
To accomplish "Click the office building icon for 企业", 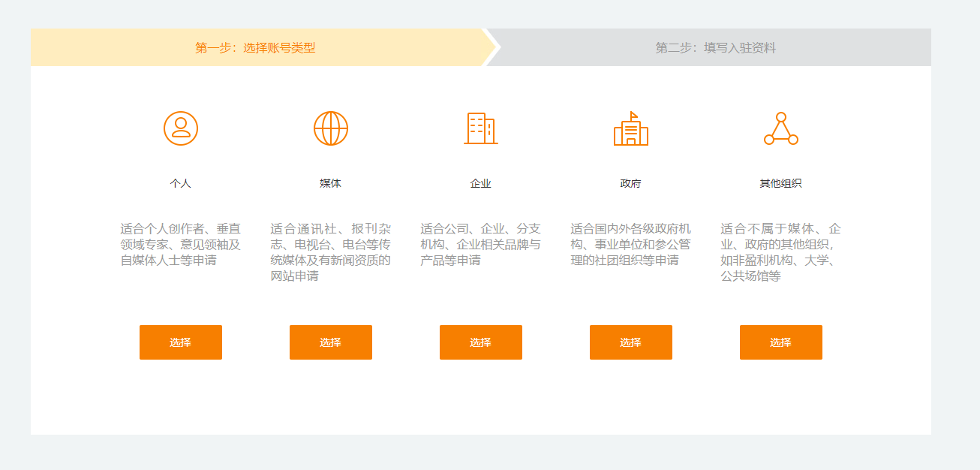I will [x=481, y=128].
